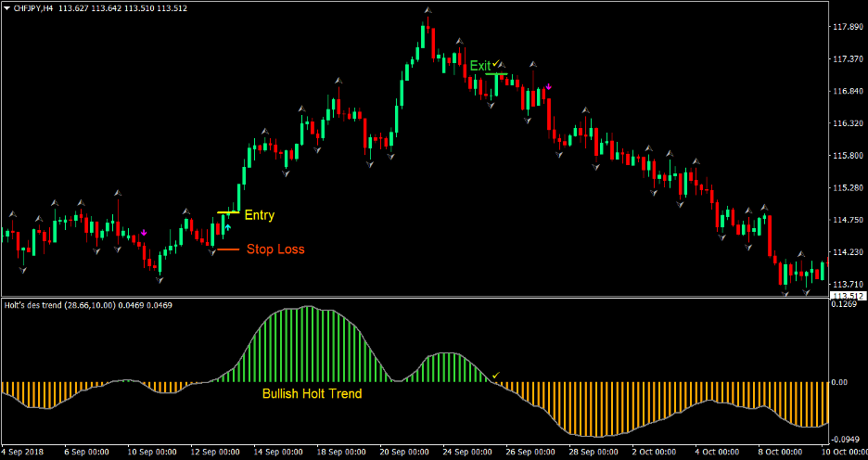
Task: Open the chart menu triangle beside CHFJPY,H4
Action: pyautogui.click(x=6, y=8)
